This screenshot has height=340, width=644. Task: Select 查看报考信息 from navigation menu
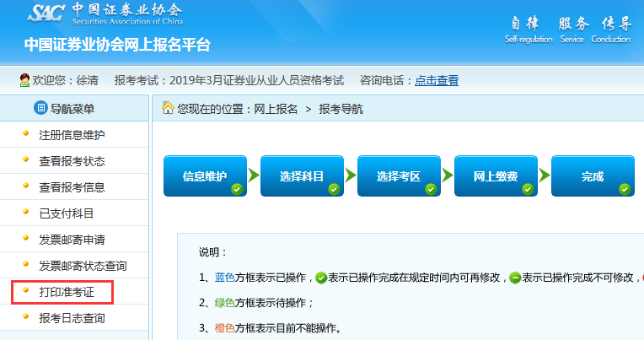click(72, 187)
